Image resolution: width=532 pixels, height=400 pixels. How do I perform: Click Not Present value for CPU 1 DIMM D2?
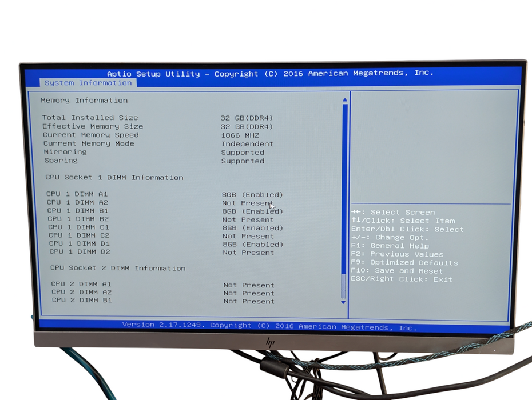pos(248,253)
